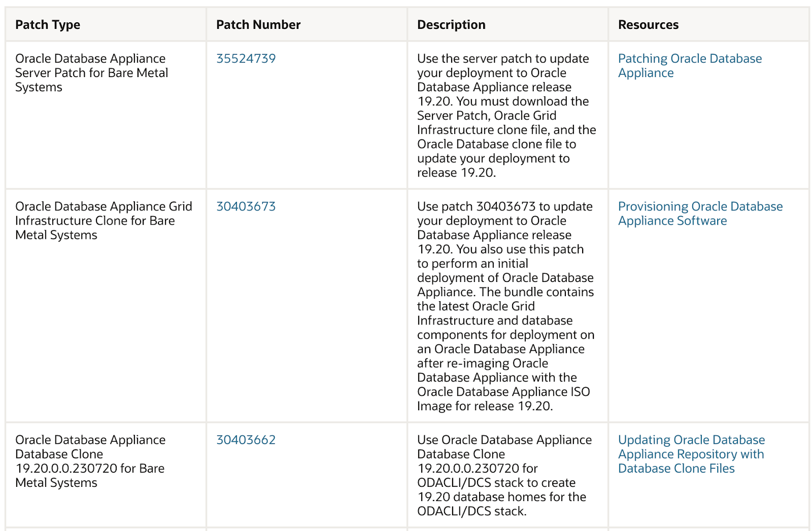
Task: Click the description mentioning ODACLI/DCS stack
Action: click(504, 476)
